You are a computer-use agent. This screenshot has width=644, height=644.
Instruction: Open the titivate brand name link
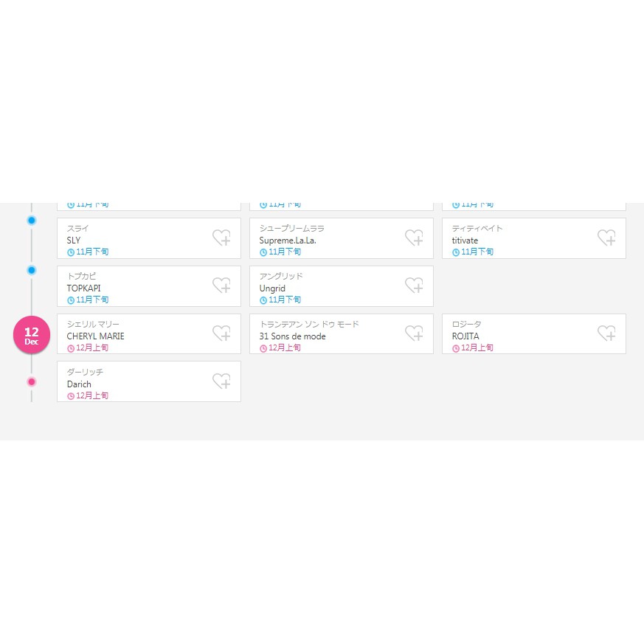pos(465,240)
